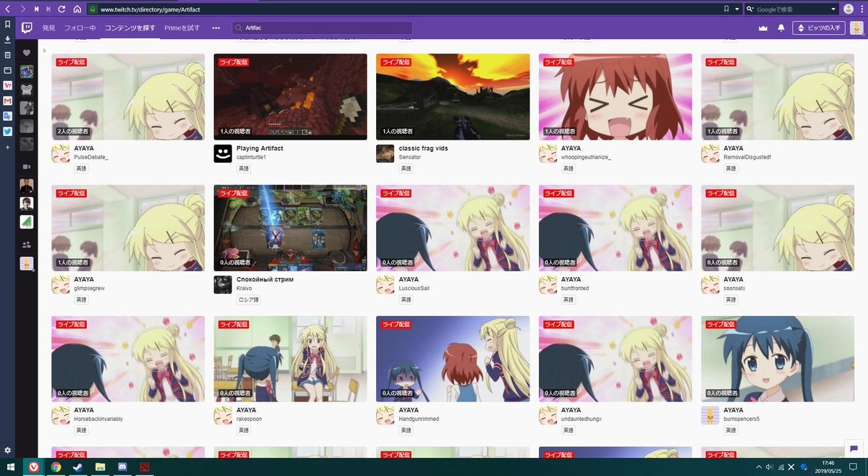Click the video camera icon in sidebar

click(27, 167)
